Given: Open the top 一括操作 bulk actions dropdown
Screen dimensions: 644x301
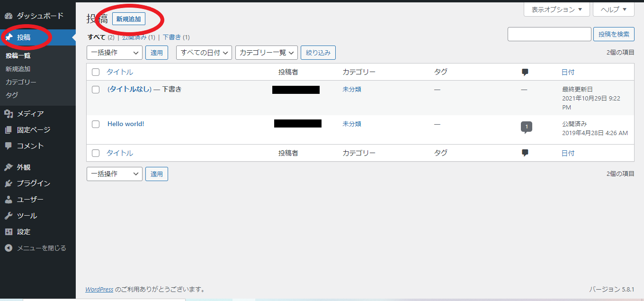Looking at the screenshot, I should point(114,53).
